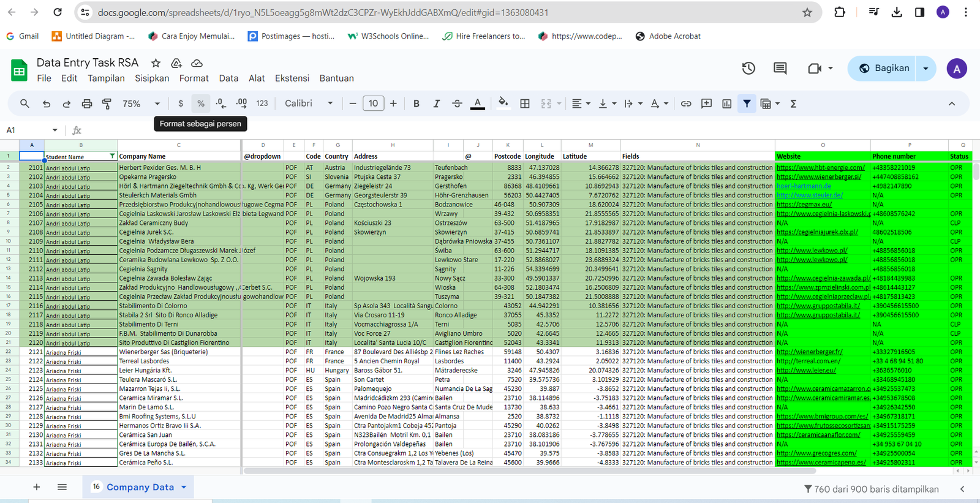This screenshot has width=980, height=503.
Task: Toggle bold formatting
Action: coord(417,104)
